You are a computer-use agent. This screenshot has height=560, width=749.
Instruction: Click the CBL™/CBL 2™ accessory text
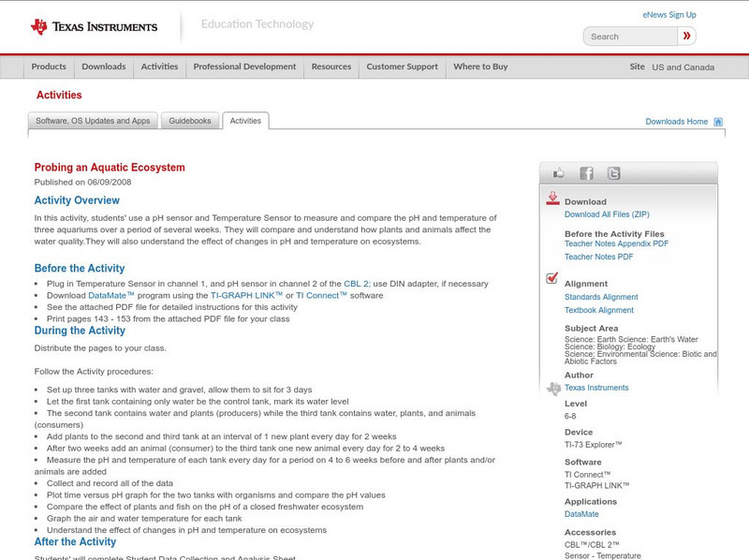point(592,545)
